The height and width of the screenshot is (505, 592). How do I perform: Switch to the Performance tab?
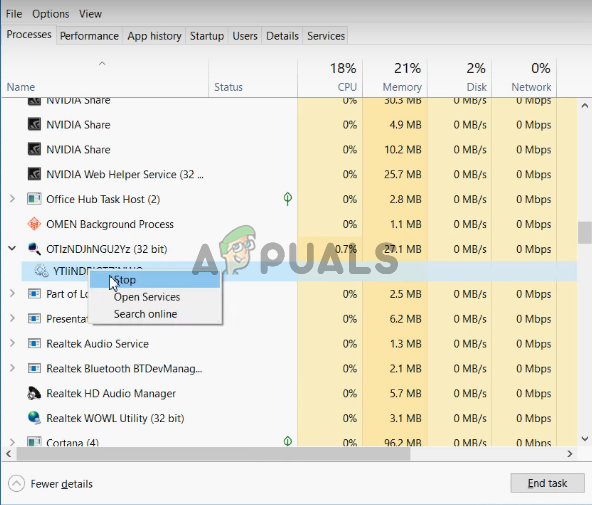(89, 36)
